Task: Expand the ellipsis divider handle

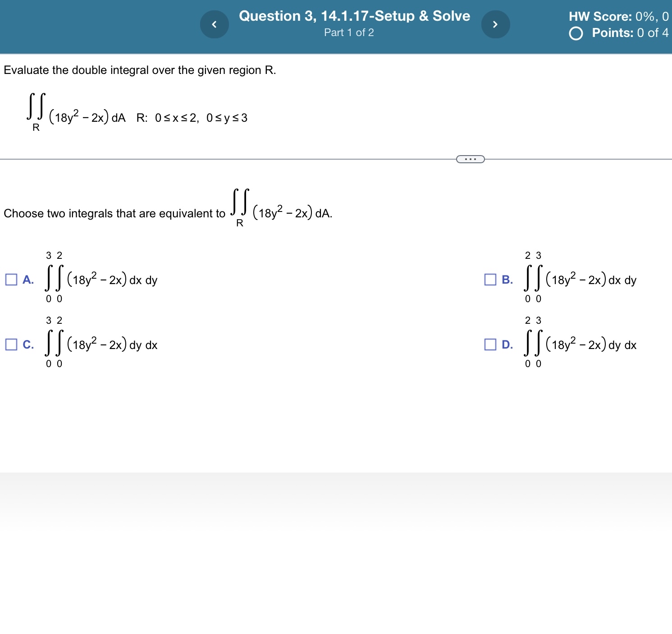Action: pyautogui.click(x=471, y=159)
